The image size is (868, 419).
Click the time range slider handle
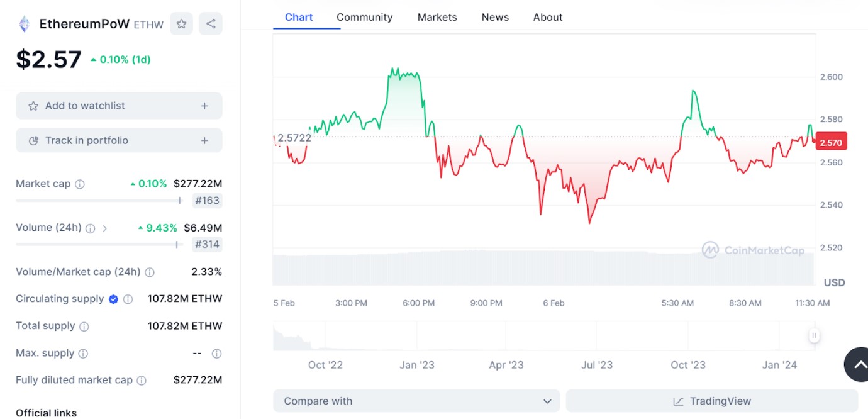click(x=814, y=336)
